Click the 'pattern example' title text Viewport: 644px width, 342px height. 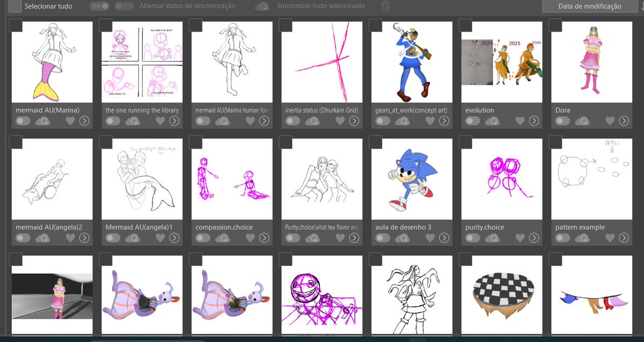coord(580,227)
